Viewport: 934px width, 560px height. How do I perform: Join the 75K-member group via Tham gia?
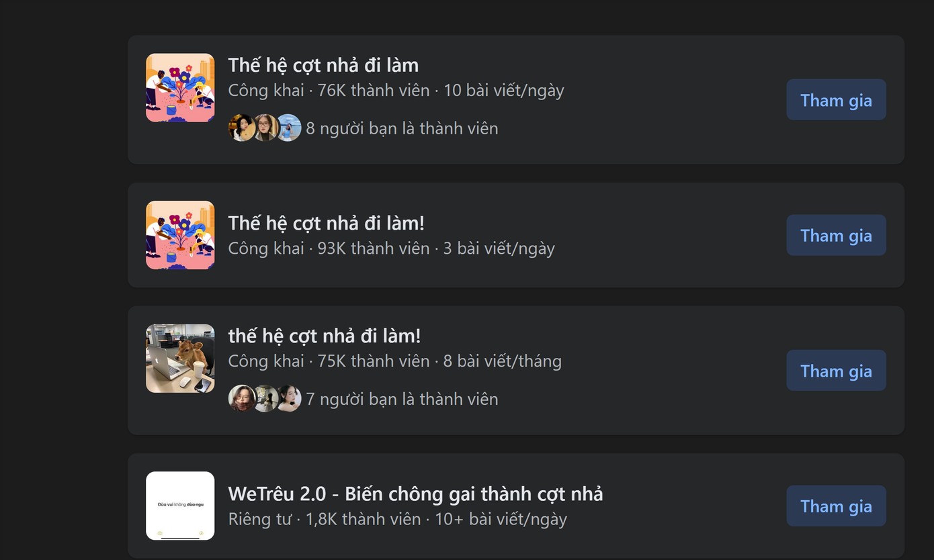[836, 371]
